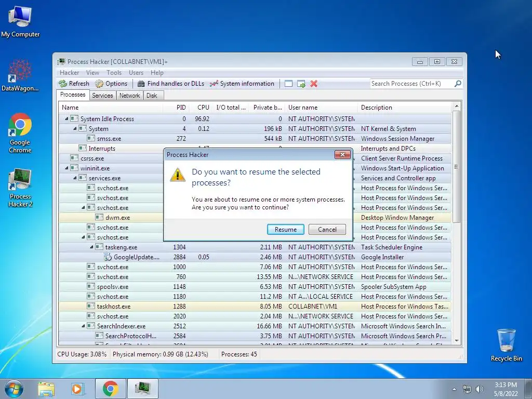Switch to the Services tab

(102, 96)
